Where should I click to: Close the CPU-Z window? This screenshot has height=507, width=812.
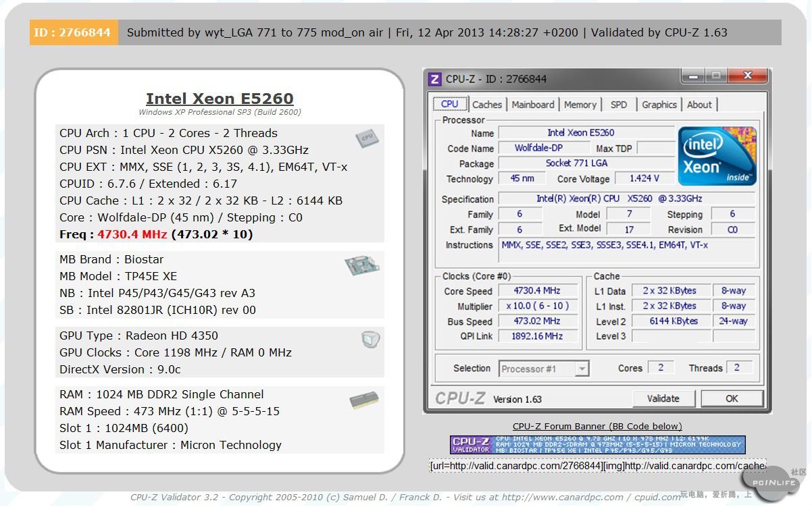746,76
